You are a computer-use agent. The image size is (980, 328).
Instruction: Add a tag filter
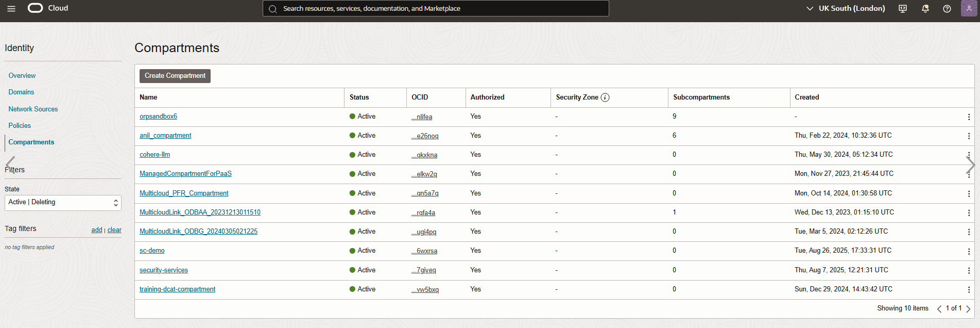click(x=96, y=230)
